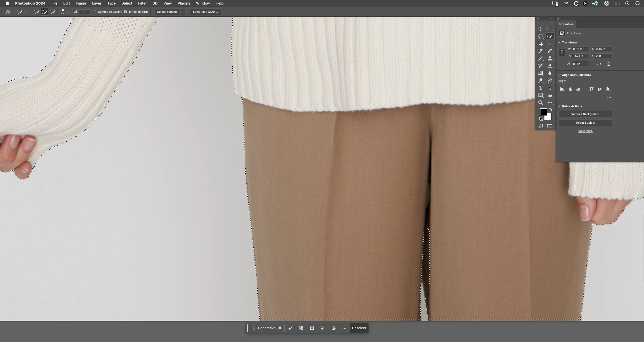Click the black foreground color swatch
Viewport: 644px width, 342px height.
click(543, 112)
